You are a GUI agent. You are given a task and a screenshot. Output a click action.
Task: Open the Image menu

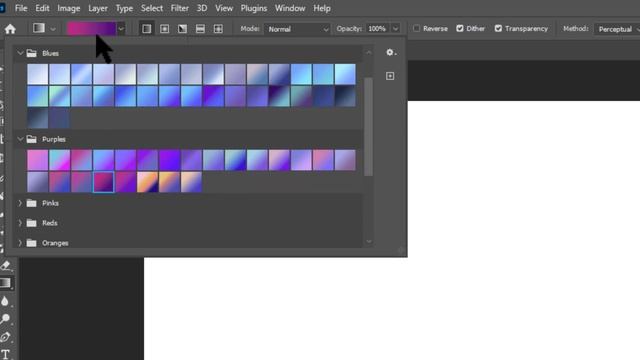click(x=69, y=8)
